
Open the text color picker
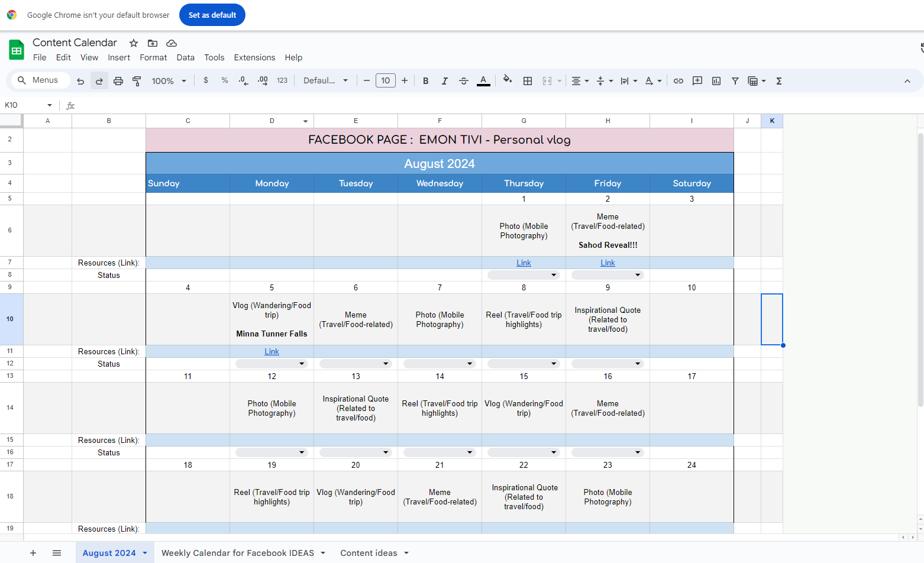click(x=483, y=81)
